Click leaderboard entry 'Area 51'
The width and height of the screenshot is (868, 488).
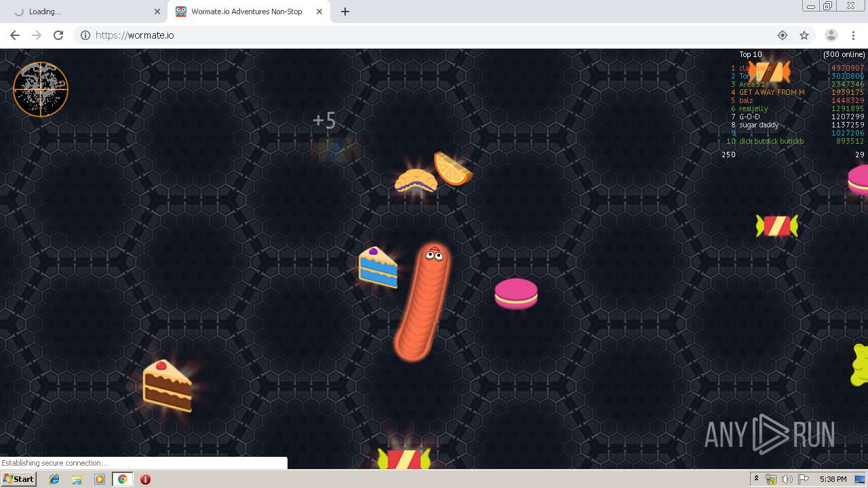[752, 84]
